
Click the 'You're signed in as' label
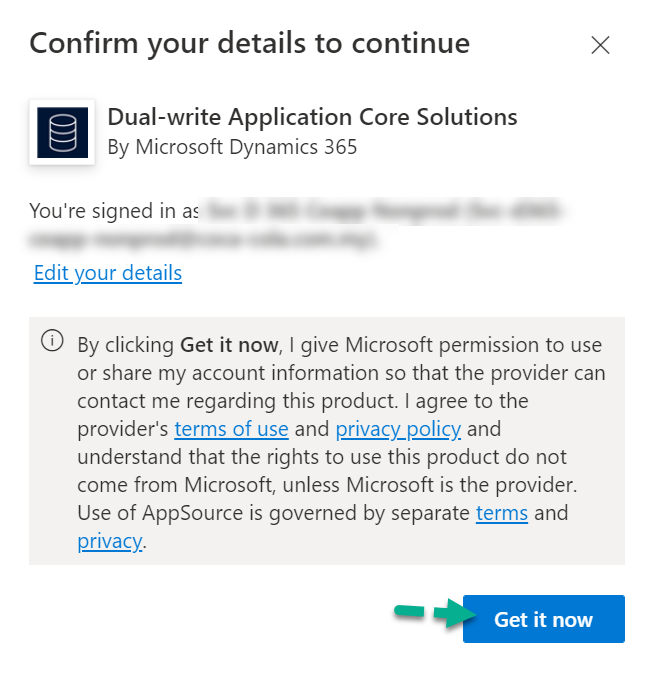coord(113,211)
